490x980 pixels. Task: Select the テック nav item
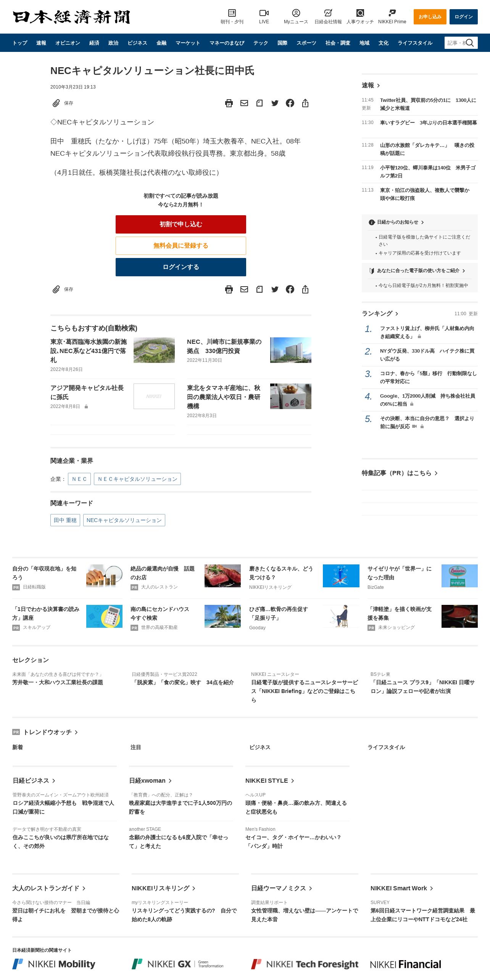click(261, 43)
